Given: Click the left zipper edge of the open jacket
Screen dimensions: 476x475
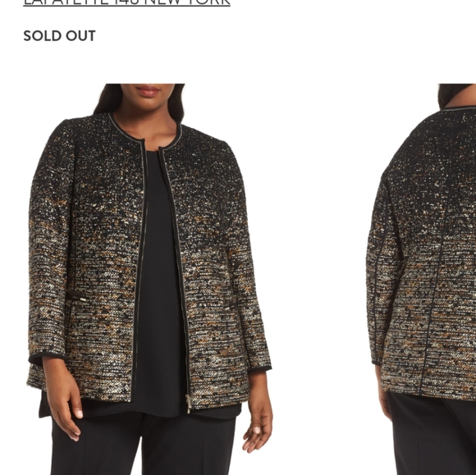Looking at the screenshot, I should point(139,270).
